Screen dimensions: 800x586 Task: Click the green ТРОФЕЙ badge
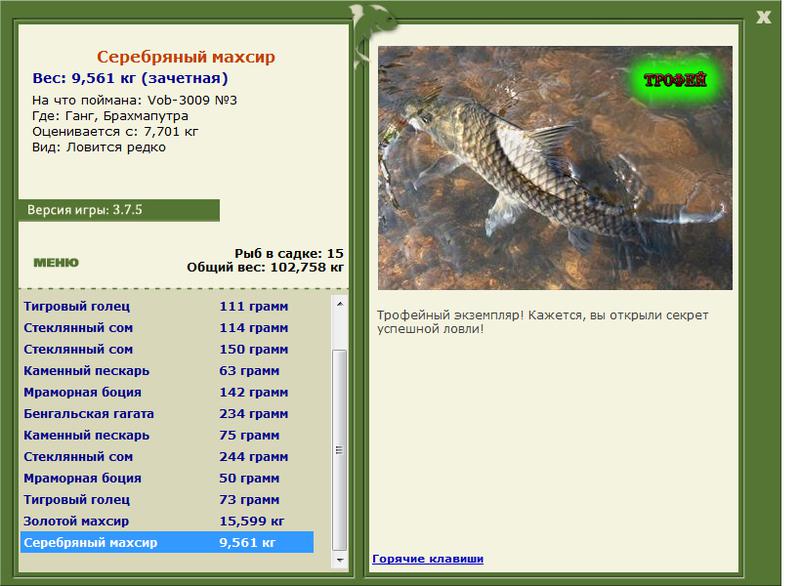(x=675, y=80)
